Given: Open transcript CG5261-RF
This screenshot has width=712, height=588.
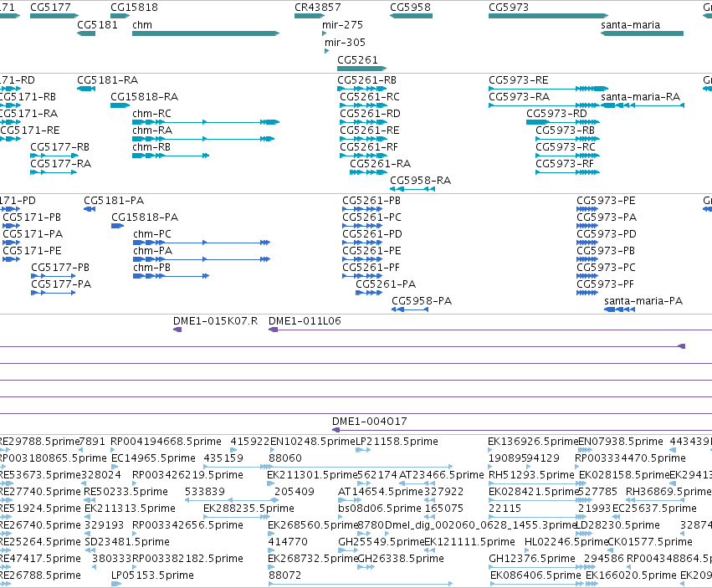Looking at the screenshot, I should coord(363,156).
